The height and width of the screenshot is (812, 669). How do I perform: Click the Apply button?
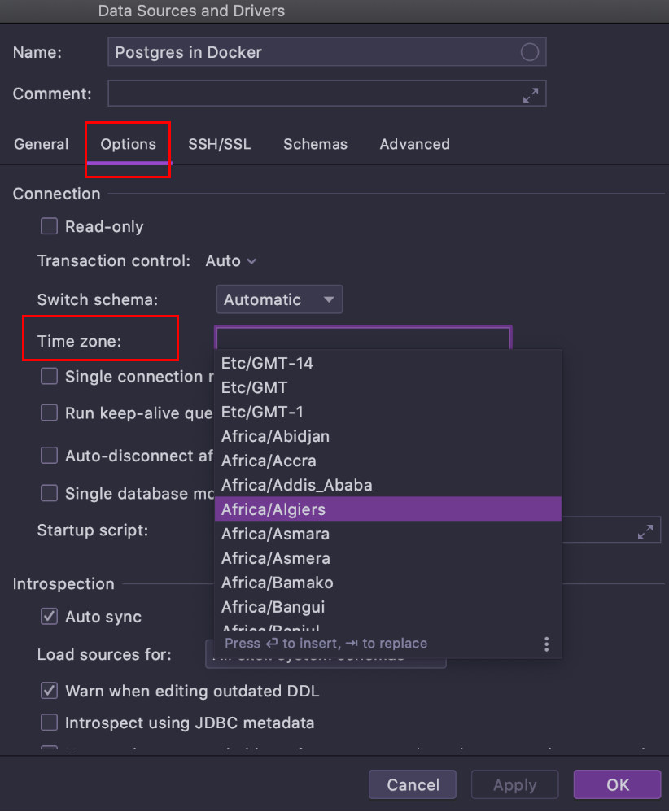[x=514, y=784]
